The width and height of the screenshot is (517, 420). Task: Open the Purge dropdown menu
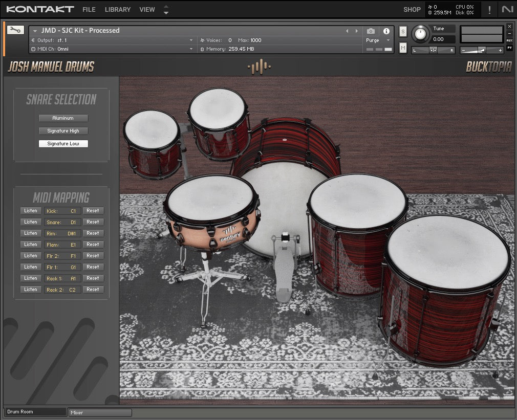(378, 40)
